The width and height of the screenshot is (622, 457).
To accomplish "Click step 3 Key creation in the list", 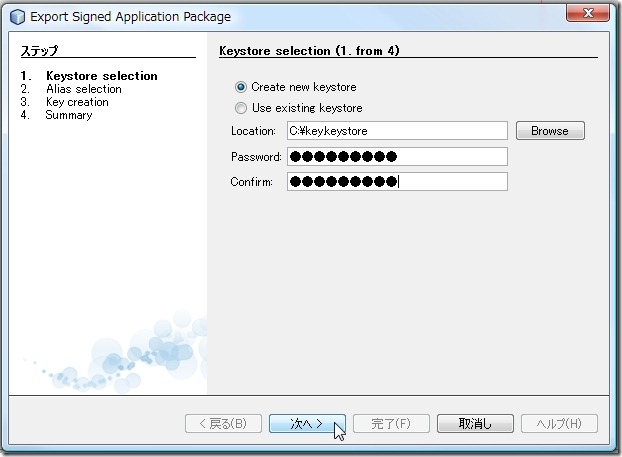I will coord(77,102).
